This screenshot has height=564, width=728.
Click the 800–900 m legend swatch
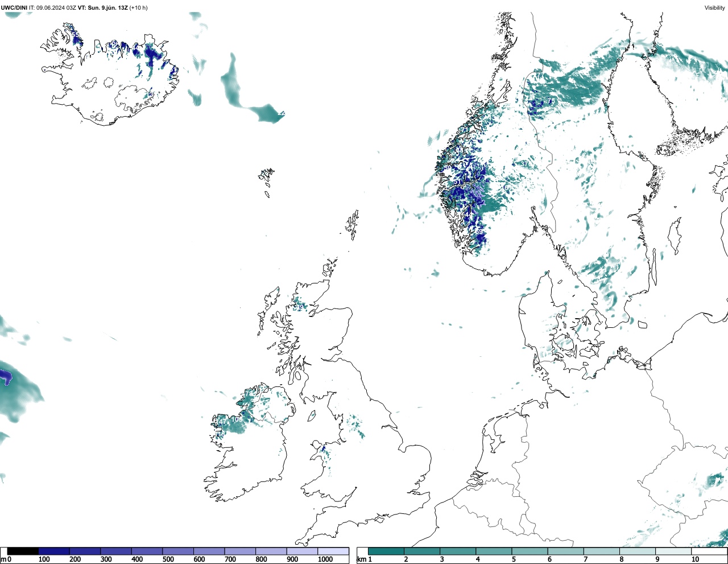click(x=271, y=551)
